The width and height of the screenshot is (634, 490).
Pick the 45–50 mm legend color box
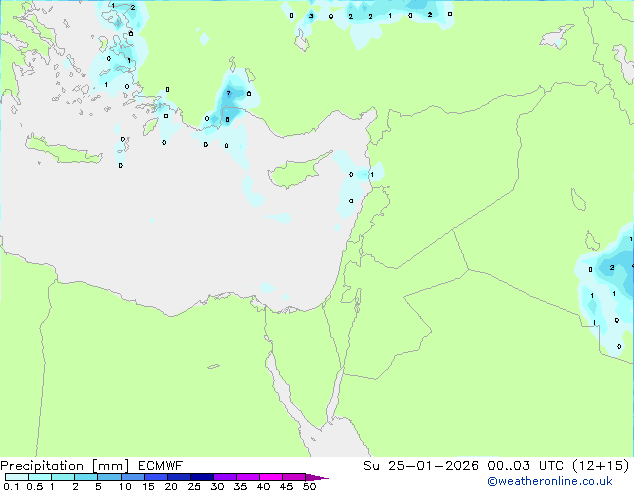(x=294, y=477)
